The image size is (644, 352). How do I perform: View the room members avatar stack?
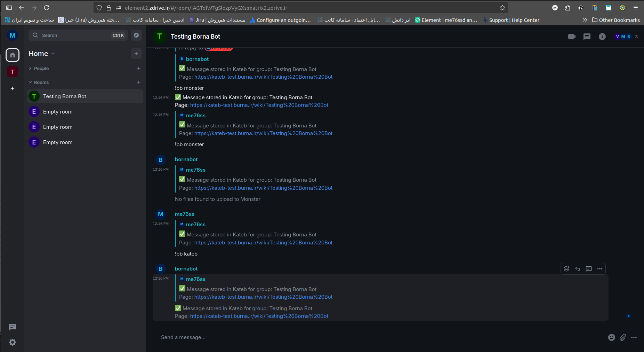click(x=623, y=37)
